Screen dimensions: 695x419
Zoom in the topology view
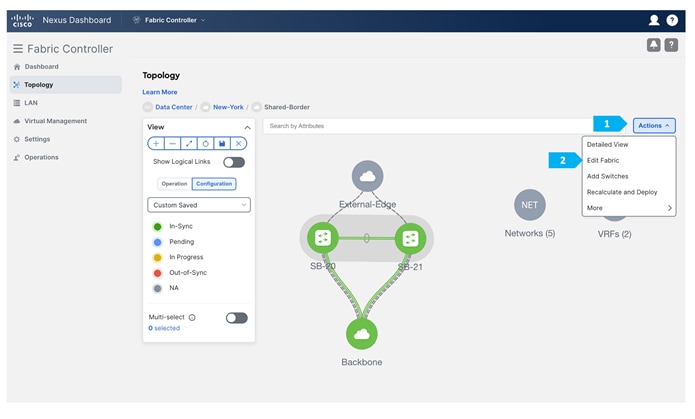pos(156,144)
